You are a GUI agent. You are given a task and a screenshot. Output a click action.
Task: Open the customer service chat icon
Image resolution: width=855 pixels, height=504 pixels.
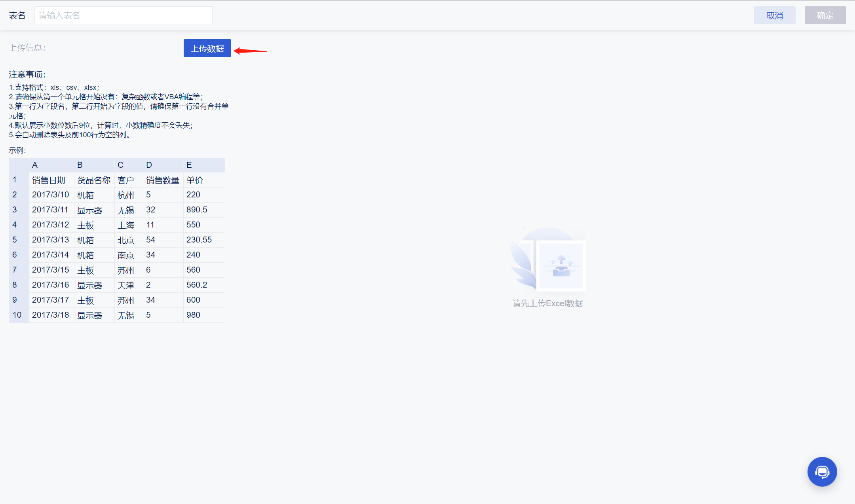tap(822, 472)
